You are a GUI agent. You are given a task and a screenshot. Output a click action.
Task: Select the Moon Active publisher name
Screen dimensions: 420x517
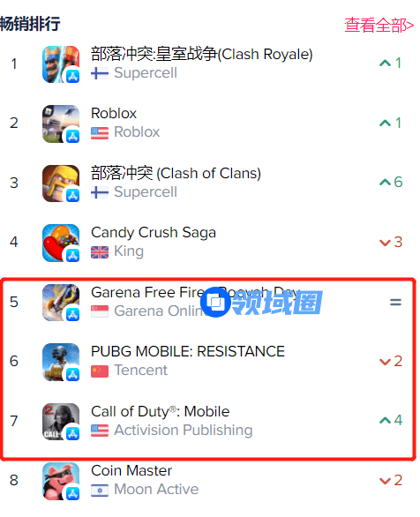point(156,490)
